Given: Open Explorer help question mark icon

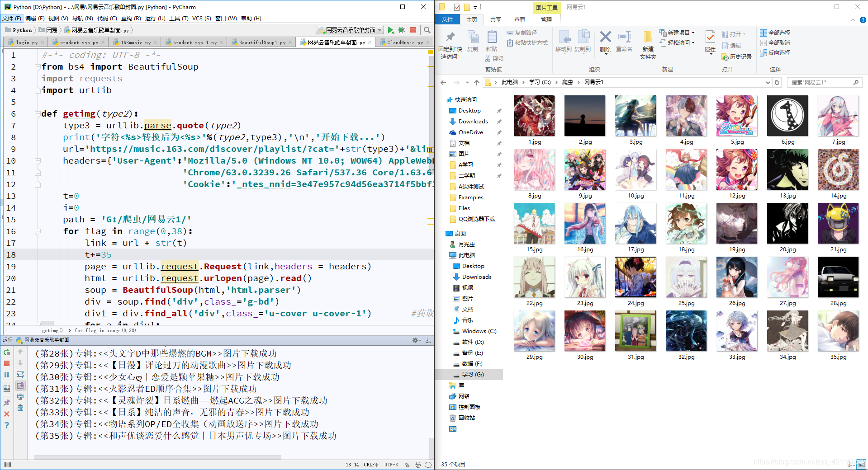Looking at the screenshot, I should tap(863, 20).
